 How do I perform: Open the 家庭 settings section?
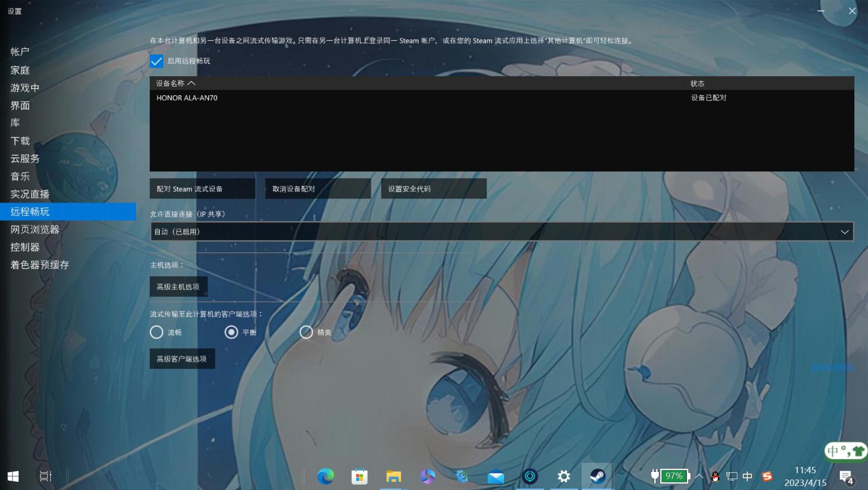click(x=68, y=70)
